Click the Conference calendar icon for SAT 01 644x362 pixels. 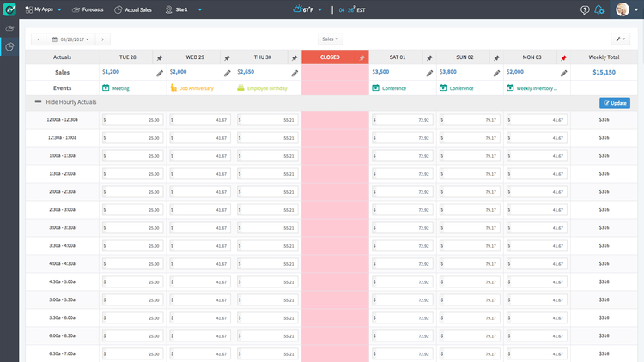tap(376, 87)
